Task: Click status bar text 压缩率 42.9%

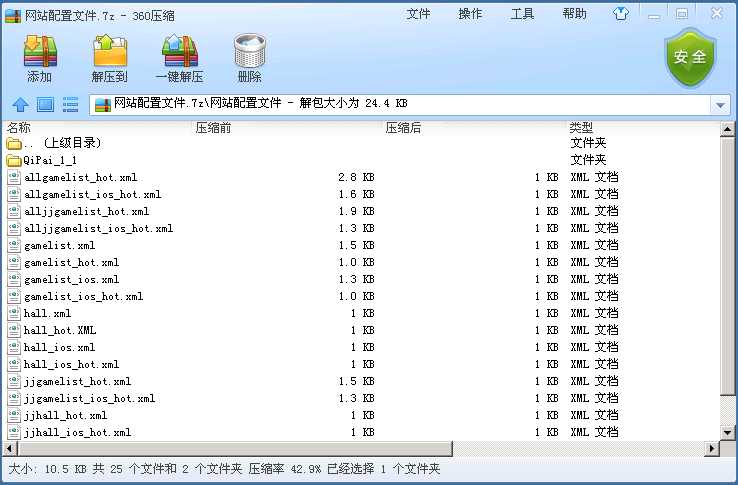Action: (x=285, y=469)
